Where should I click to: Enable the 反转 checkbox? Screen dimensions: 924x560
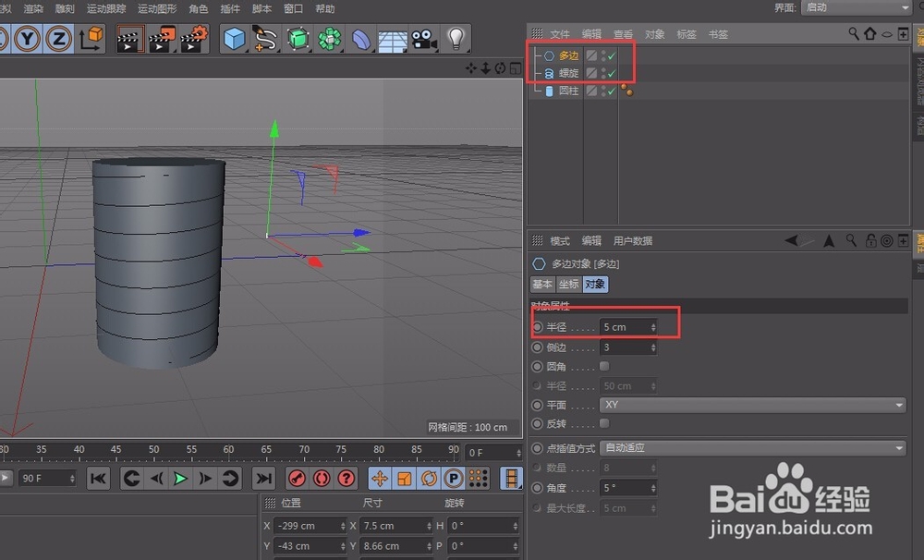tap(604, 423)
